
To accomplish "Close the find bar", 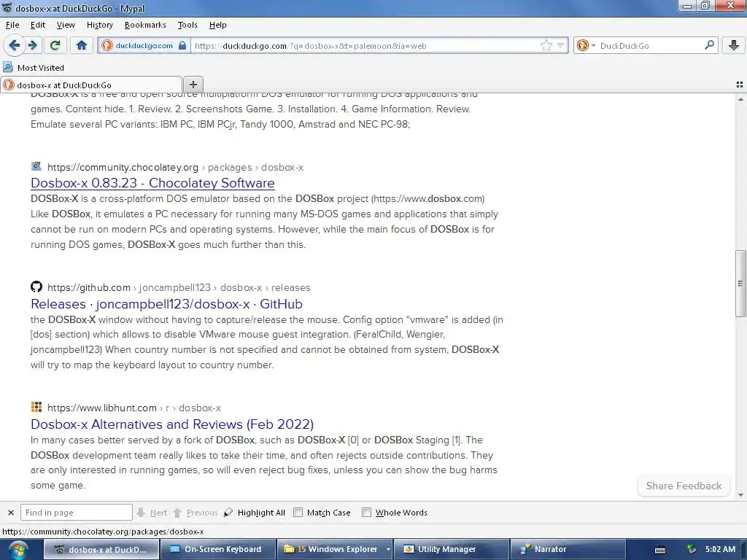I will tap(10, 513).
